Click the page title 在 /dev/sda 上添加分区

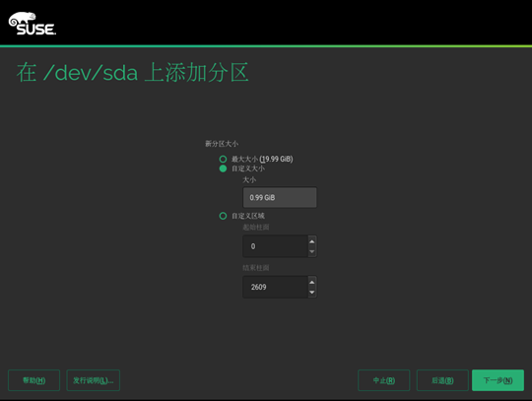tap(133, 72)
